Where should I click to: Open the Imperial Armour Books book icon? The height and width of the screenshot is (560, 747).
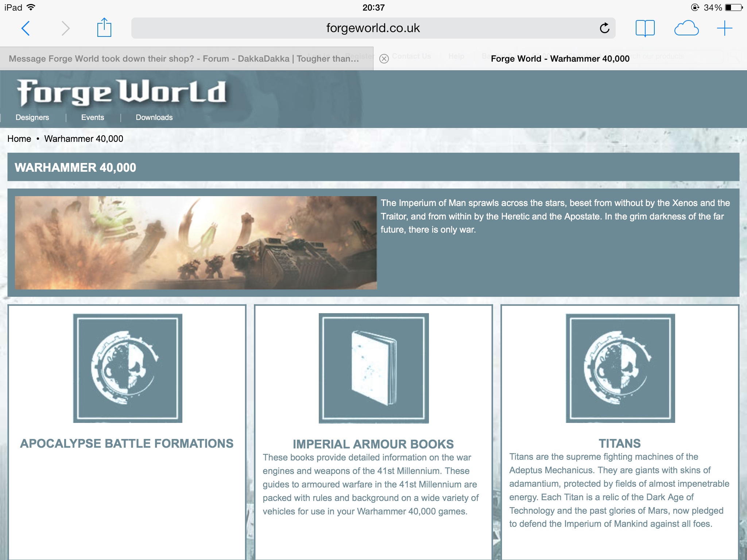pos(373,368)
